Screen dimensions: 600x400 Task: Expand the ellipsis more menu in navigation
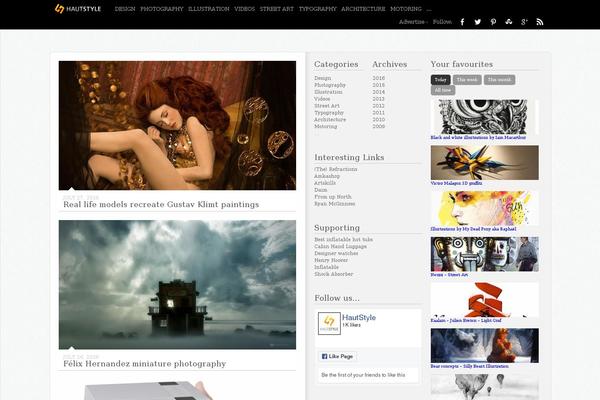(x=429, y=9)
